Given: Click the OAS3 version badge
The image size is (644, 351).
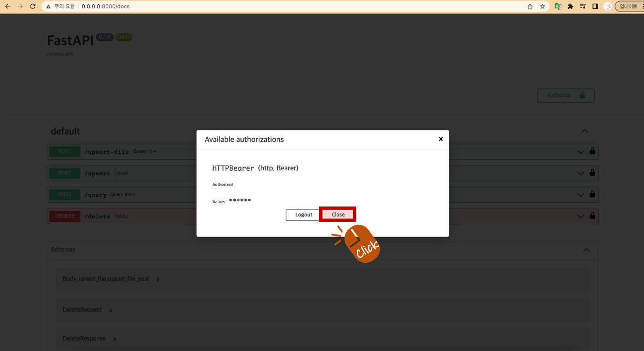Looking at the screenshot, I should click(124, 37).
